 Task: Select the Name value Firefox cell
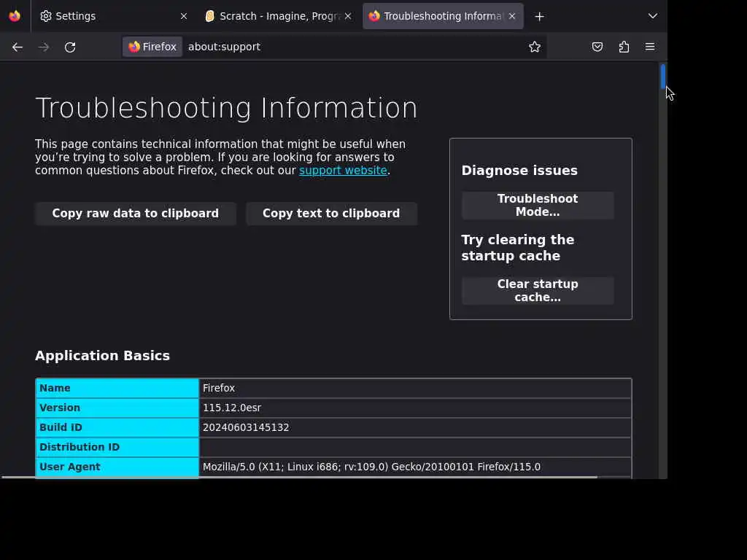coord(415,388)
